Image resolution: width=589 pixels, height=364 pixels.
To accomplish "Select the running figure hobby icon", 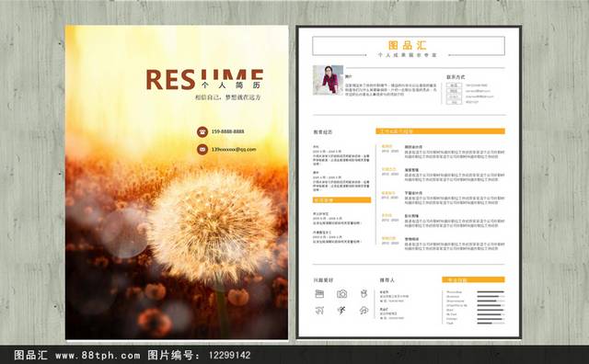I will [x=341, y=311].
